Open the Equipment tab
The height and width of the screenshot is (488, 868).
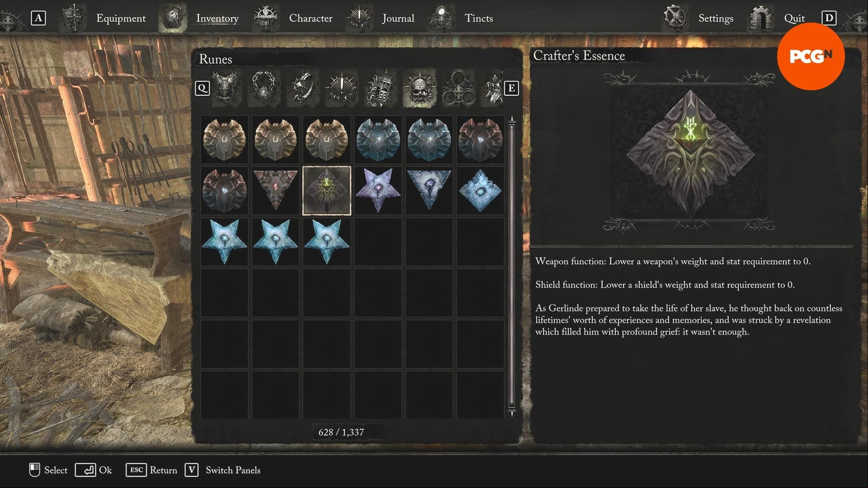tap(121, 19)
